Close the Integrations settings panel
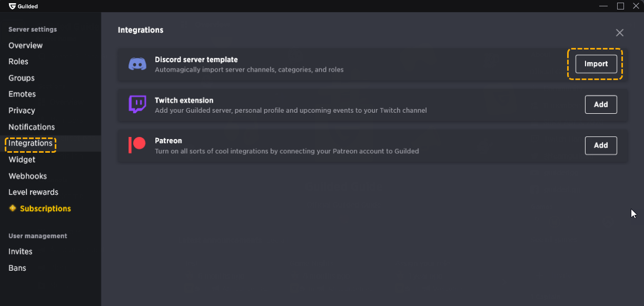Viewport: 644px width, 306px height. pos(619,33)
